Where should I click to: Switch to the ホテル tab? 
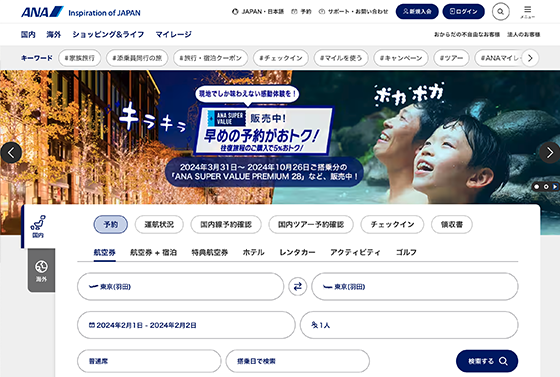pyautogui.click(x=254, y=252)
